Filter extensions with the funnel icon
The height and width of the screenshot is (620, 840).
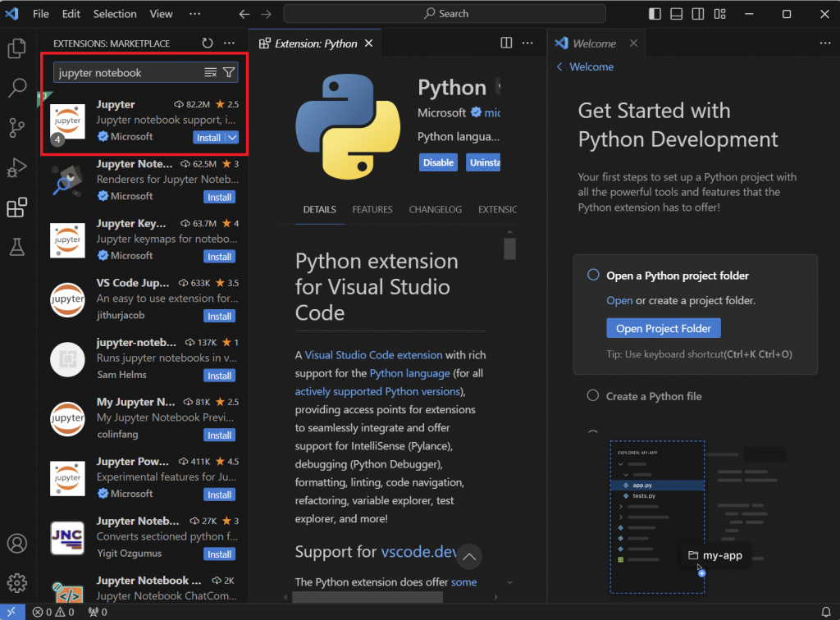(229, 73)
